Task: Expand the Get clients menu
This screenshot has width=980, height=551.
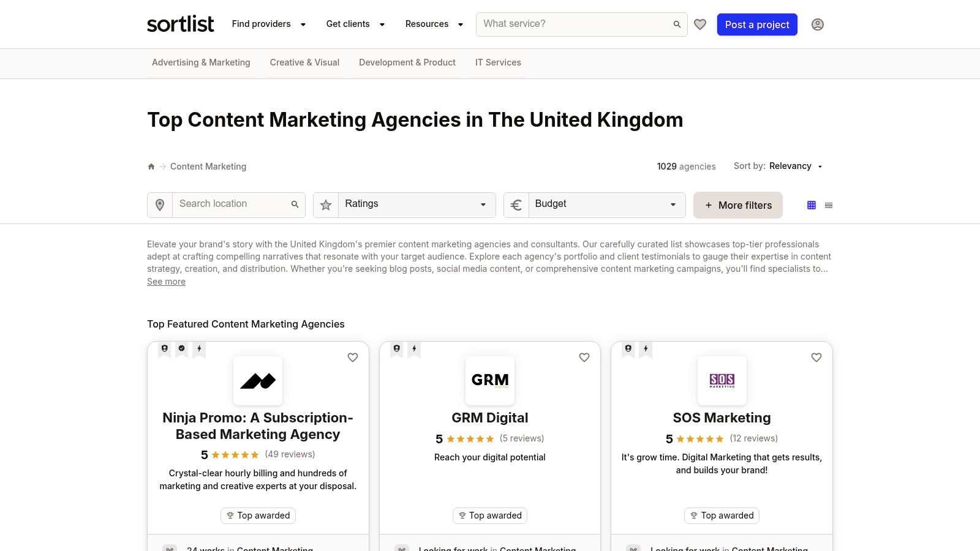Action: tap(355, 24)
